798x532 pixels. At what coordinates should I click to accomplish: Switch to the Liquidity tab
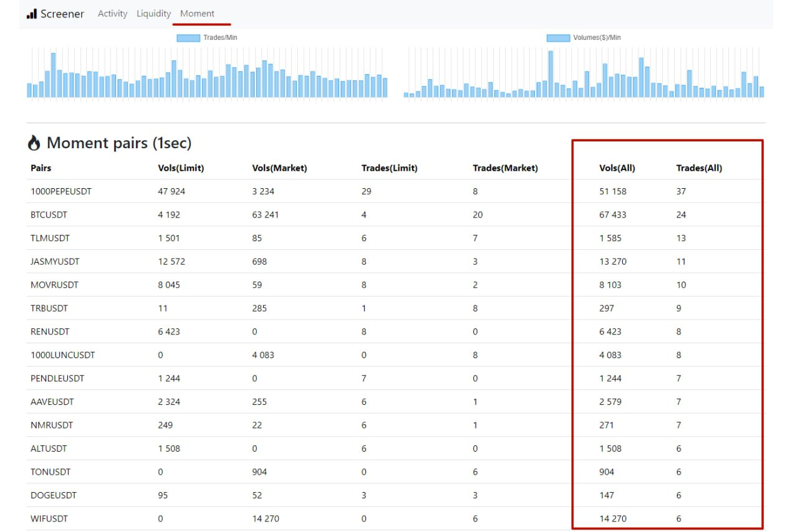[x=153, y=14]
